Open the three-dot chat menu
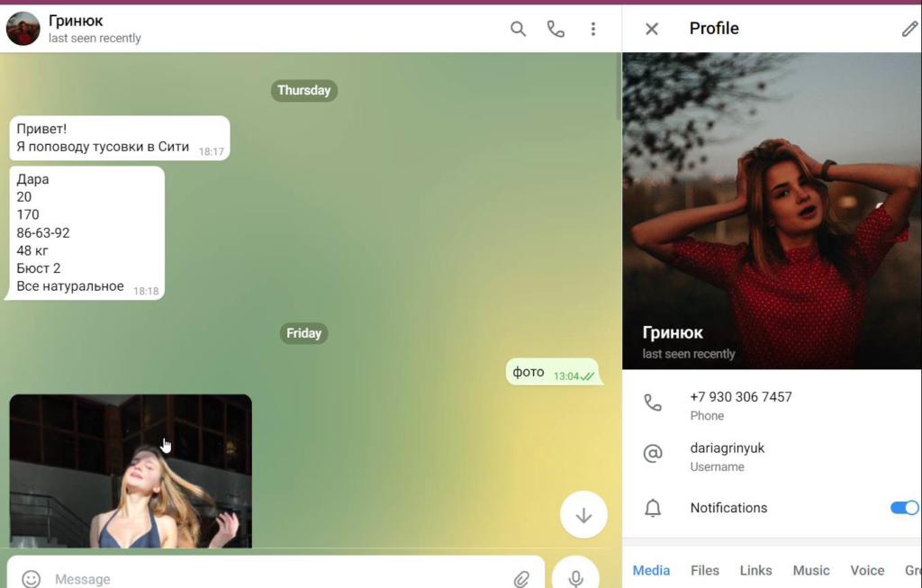This screenshot has height=588, width=922. pyautogui.click(x=592, y=29)
